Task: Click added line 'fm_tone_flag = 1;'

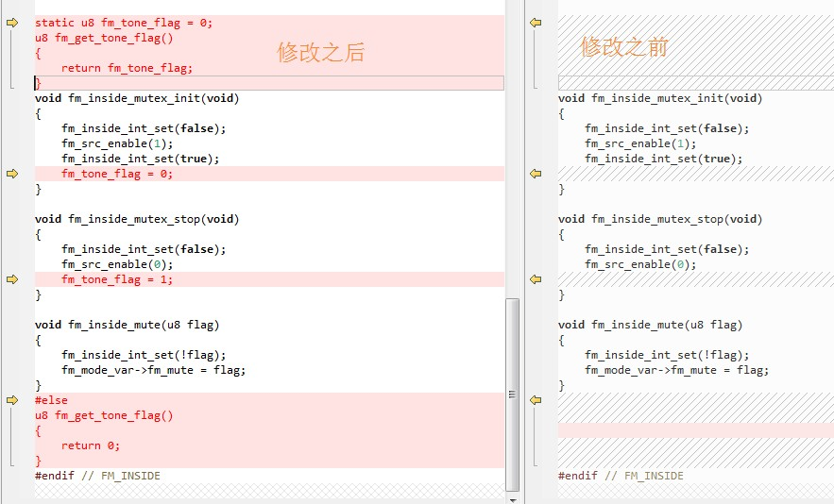Action: (x=117, y=279)
